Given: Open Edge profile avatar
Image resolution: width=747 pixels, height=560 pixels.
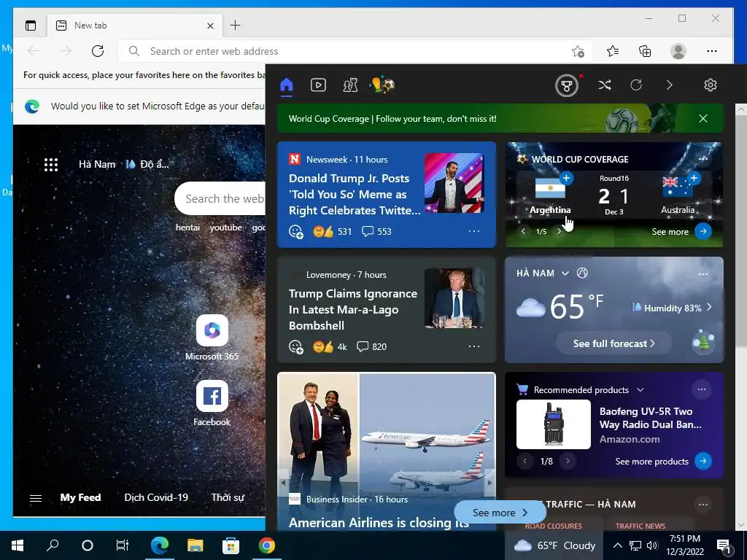Looking at the screenshot, I should point(678,51).
